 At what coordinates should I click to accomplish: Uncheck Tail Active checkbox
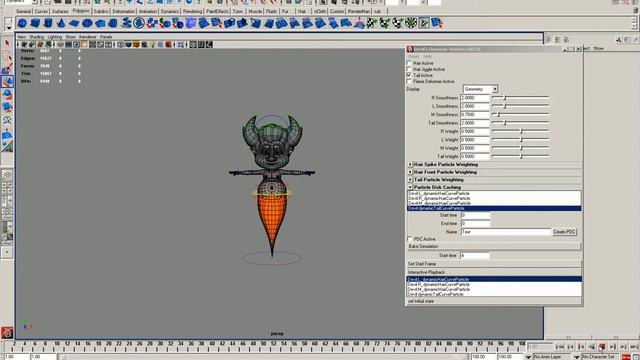[x=409, y=76]
